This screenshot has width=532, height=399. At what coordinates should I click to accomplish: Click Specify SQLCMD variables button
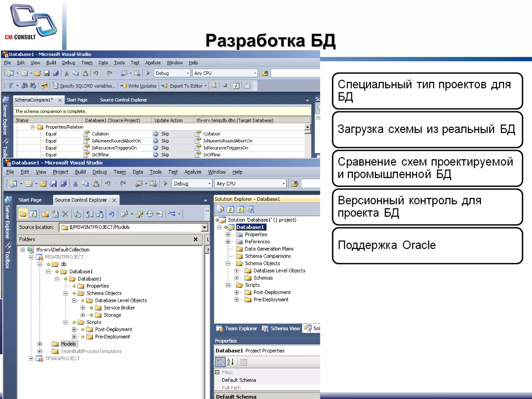point(84,86)
